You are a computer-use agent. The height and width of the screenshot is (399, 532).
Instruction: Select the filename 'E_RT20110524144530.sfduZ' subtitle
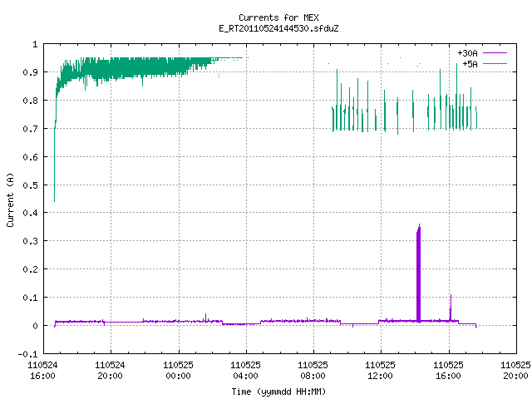pyautogui.click(x=278, y=28)
